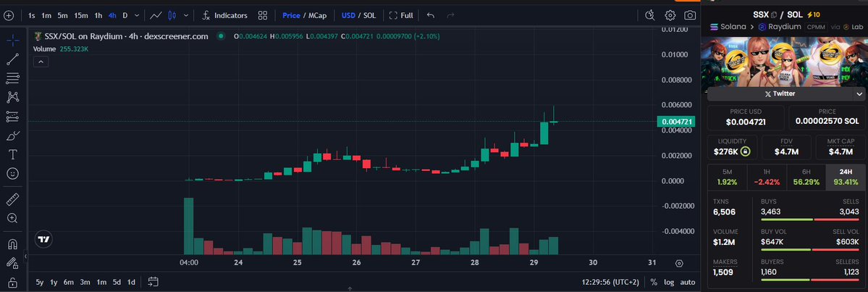Open time axis settings gear icon

pos(679,263)
